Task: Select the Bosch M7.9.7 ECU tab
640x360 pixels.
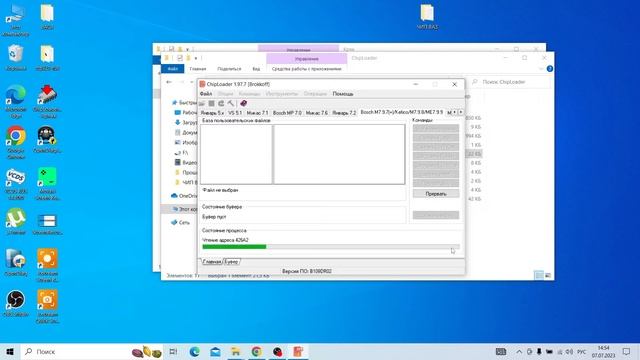Action: coord(402,112)
